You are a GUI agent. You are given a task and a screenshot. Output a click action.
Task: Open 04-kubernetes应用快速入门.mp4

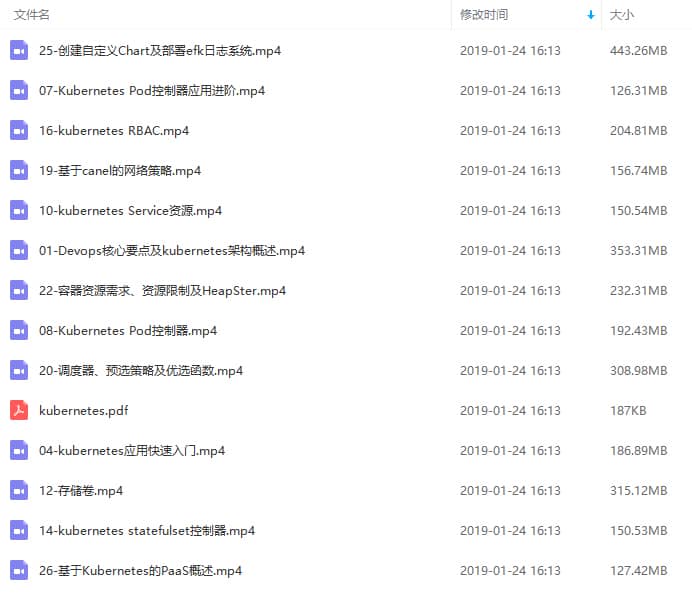(132, 450)
